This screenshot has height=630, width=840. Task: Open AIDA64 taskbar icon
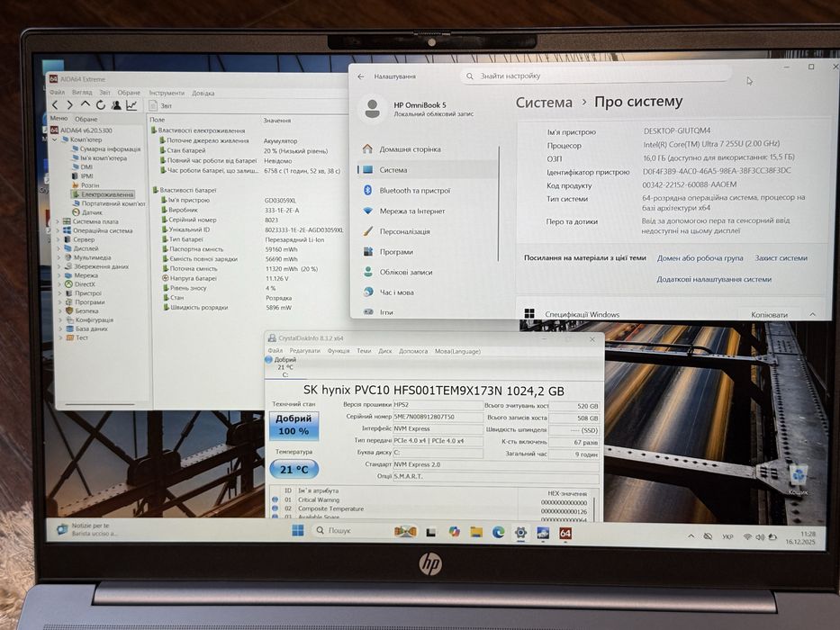click(x=565, y=534)
